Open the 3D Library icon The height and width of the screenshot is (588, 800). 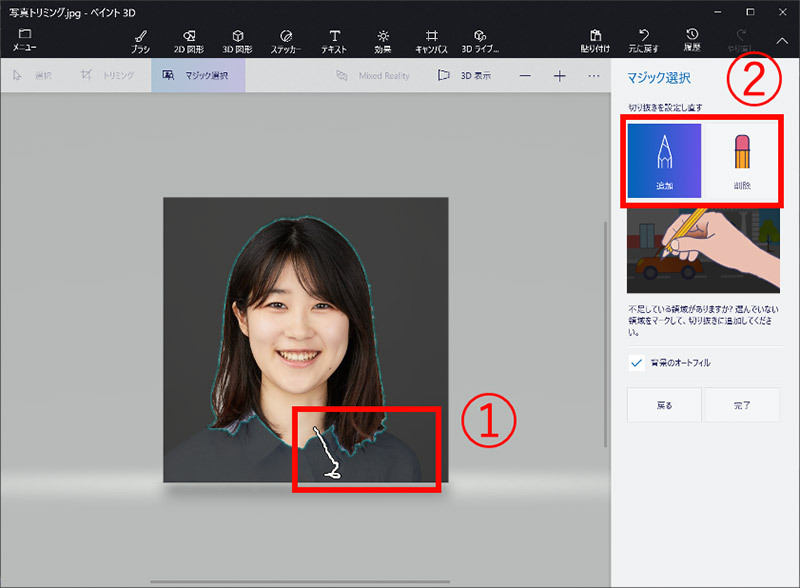click(x=480, y=40)
